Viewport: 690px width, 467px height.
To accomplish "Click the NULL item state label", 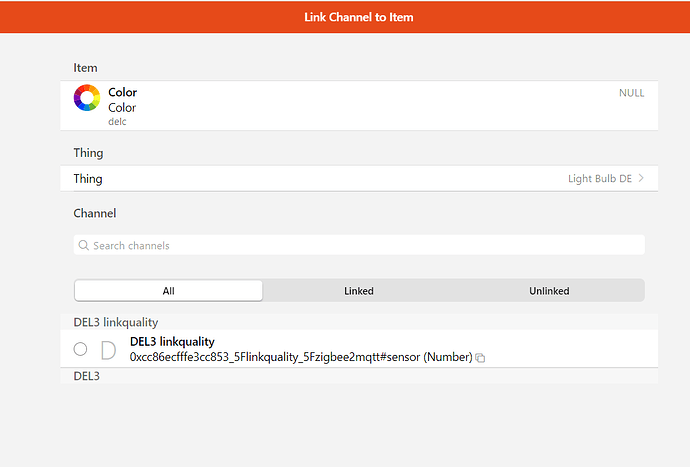I will (x=631, y=93).
